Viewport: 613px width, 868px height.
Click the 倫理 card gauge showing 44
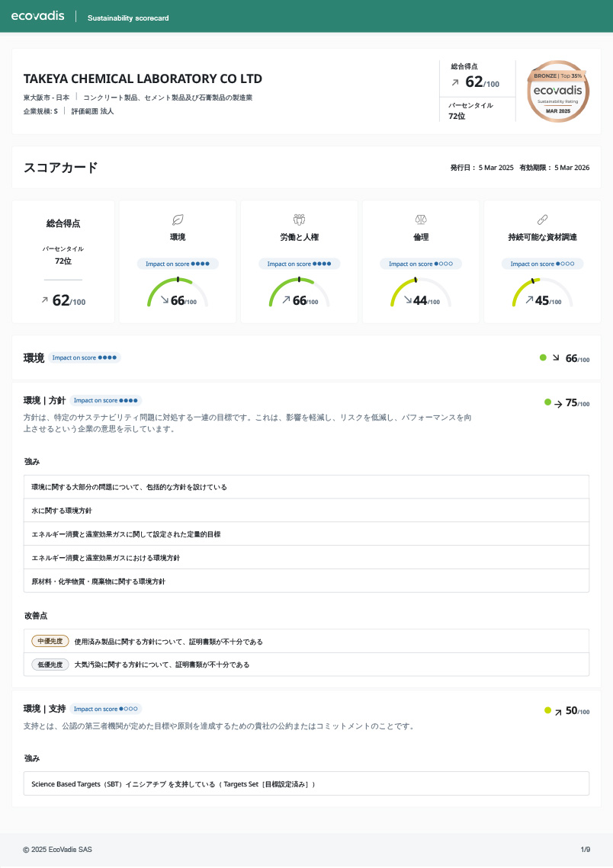[421, 293]
